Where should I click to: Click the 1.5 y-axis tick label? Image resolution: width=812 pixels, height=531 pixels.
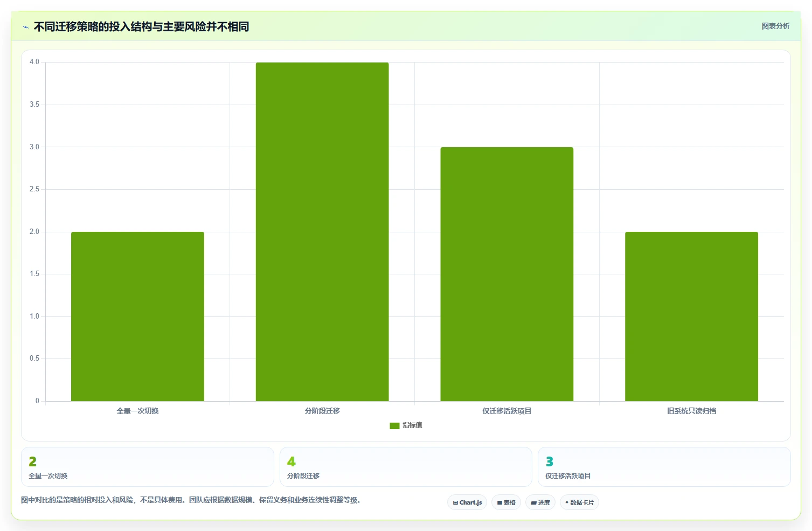coord(34,274)
